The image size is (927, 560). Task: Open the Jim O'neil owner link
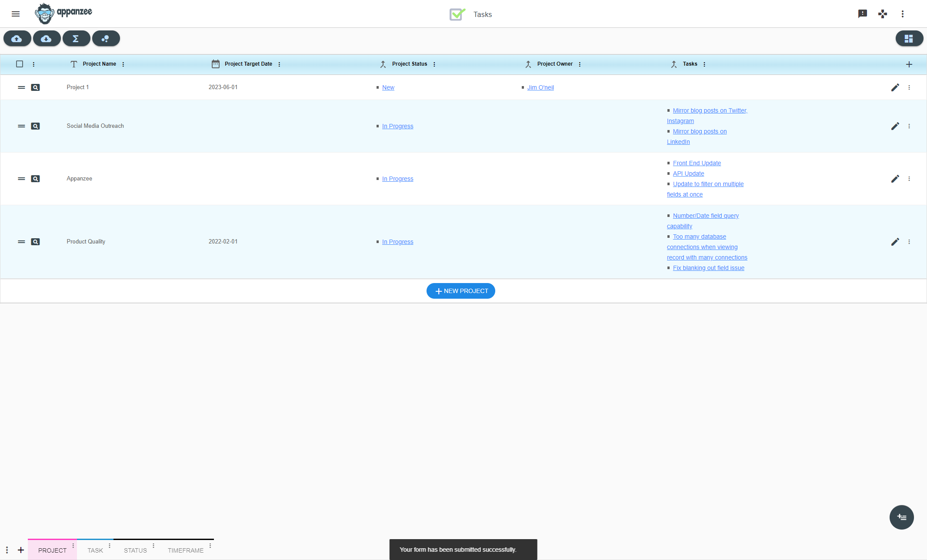540,87
